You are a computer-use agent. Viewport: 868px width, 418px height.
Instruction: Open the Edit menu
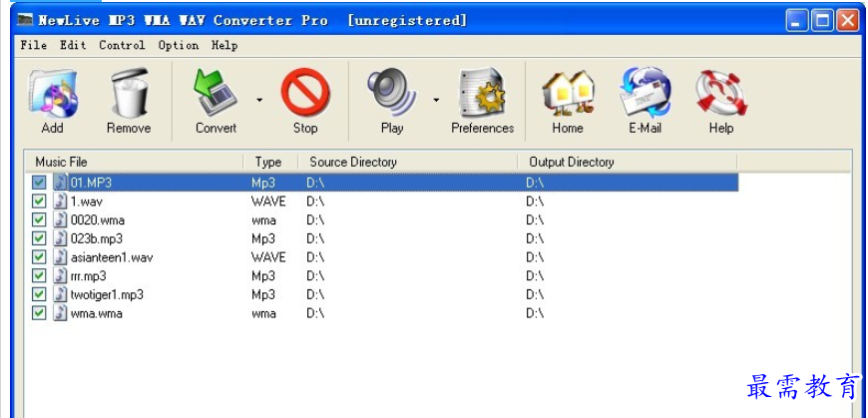coord(73,46)
